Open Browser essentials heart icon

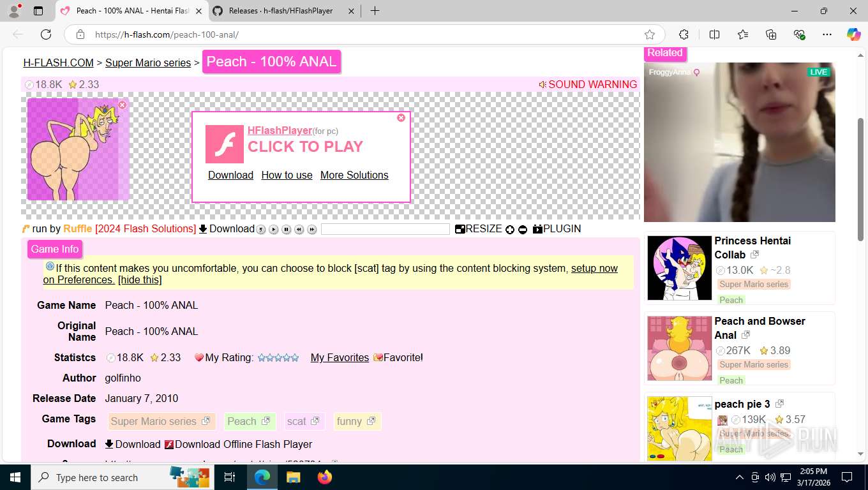click(799, 34)
